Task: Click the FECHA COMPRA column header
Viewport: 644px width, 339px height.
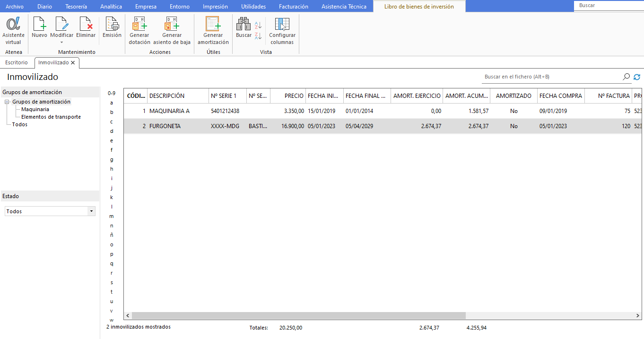Action: pyautogui.click(x=561, y=96)
